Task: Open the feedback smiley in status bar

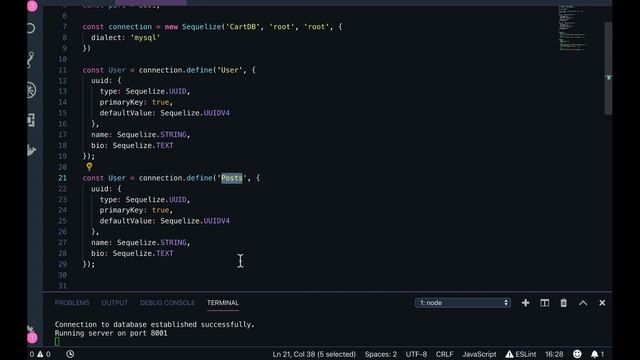Action: (x=577, y=354)
